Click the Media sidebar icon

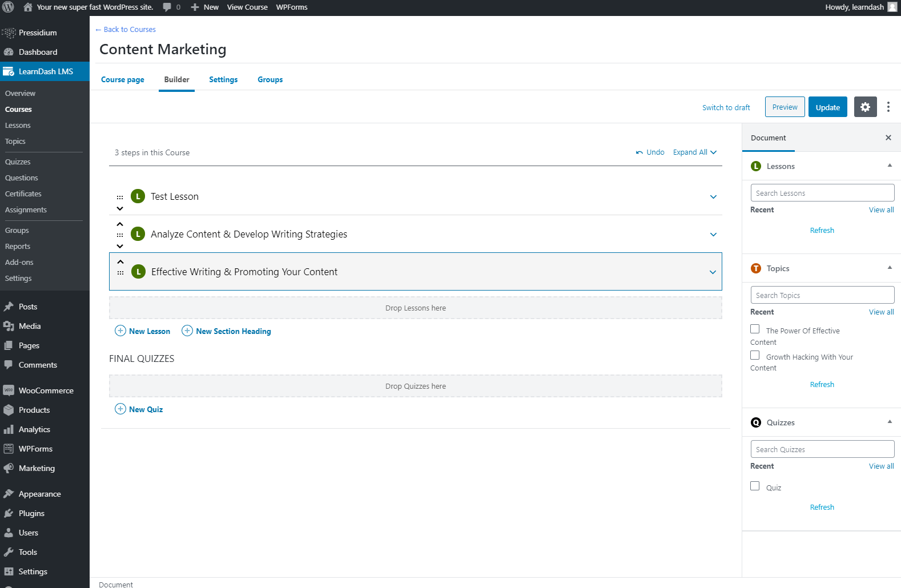pyautogui.click(x=9, y=326)
